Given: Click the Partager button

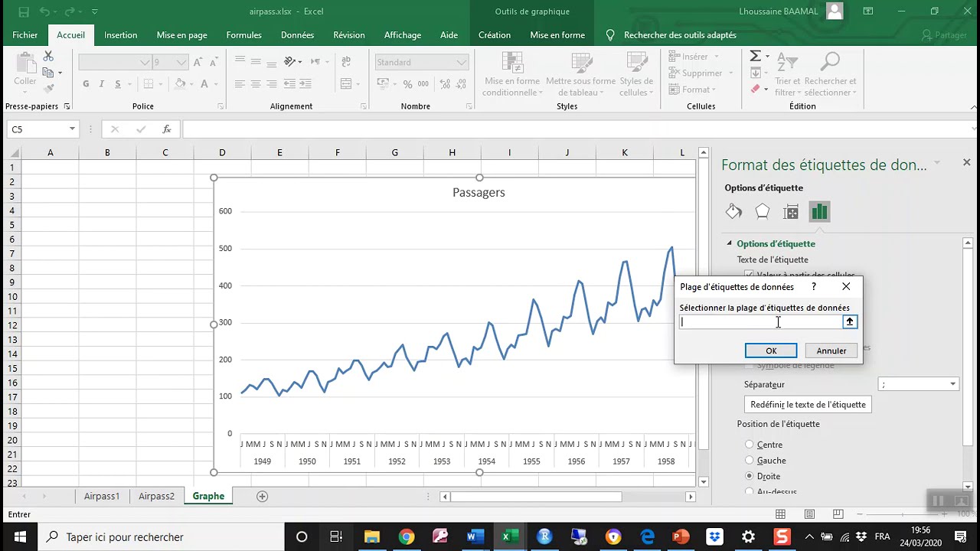Looking at the screenshot, I should tap(945, 34).
